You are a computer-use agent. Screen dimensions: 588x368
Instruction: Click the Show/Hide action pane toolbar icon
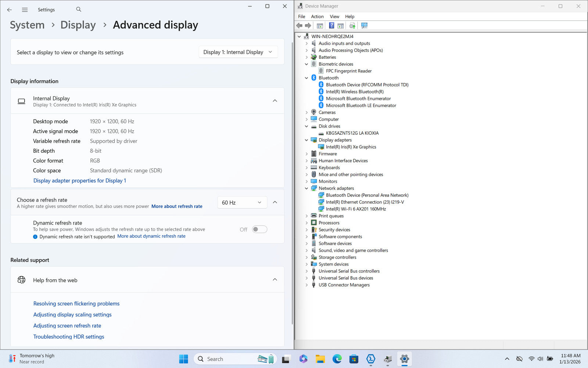tap(341, 26)
